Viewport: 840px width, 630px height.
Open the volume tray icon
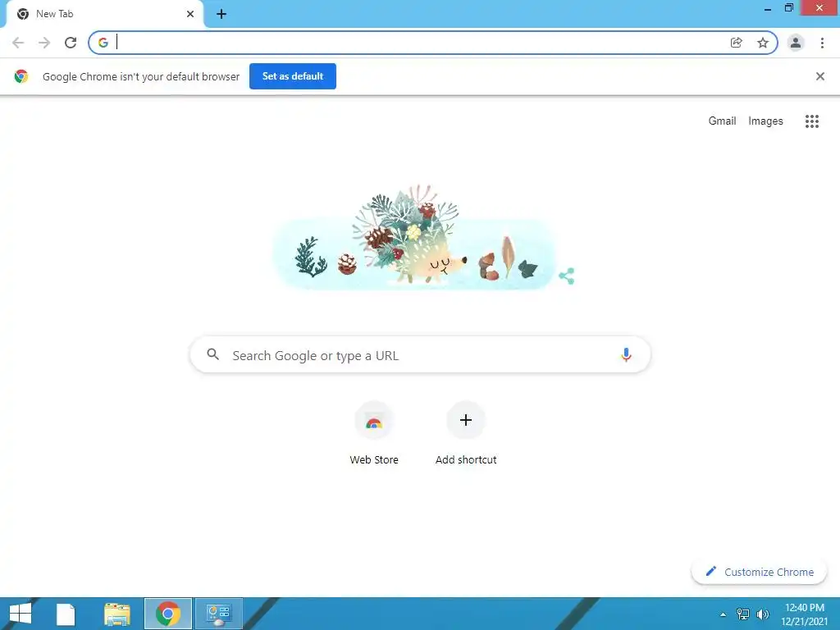(x=763, y=614)
